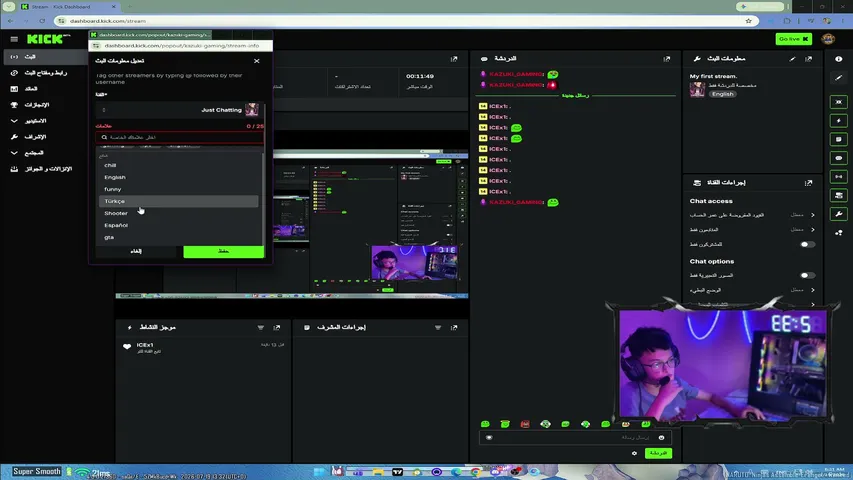
Task: Toggle emotes-only chat switch
Action: pos(807,275)
